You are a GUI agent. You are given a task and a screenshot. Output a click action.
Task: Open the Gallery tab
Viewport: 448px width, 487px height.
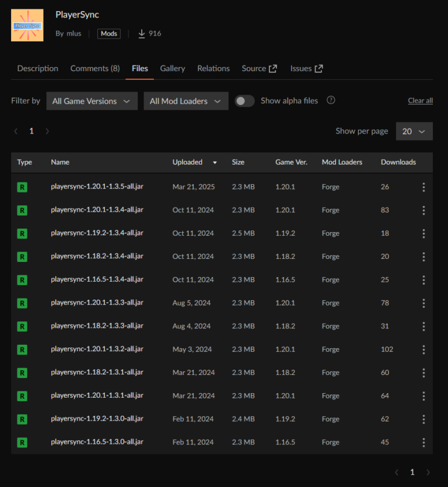pos(173,68)
